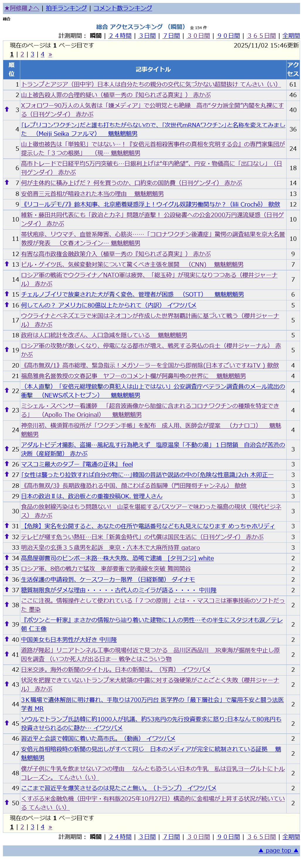The width and height of the screenshot is (303, 868).
Task: Click the rising arrow icon at rank 40
Action: [7, 639]
